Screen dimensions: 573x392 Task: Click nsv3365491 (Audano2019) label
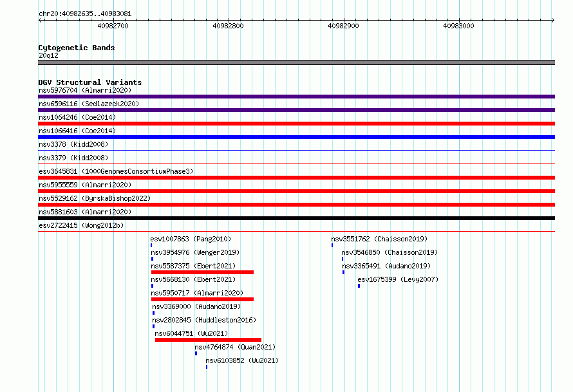[387, 266]
